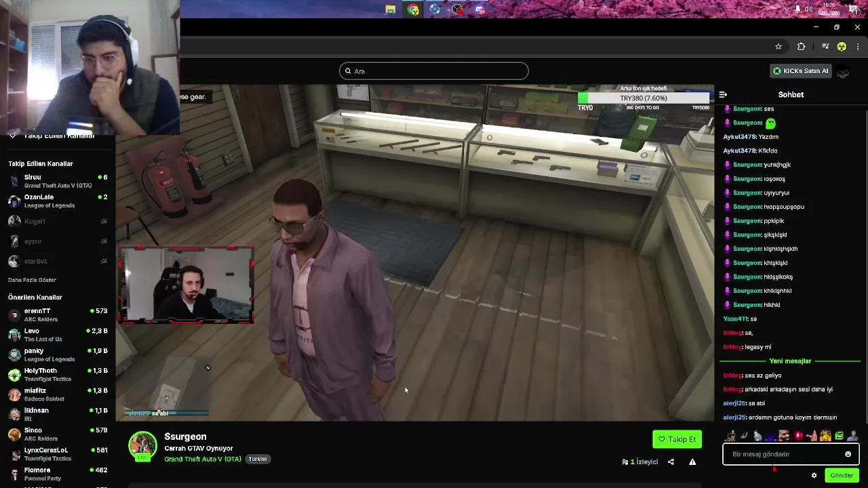This screenshot has height=488, width=868.
Task: Open the browser media control icon
Action: click(825, 46)
